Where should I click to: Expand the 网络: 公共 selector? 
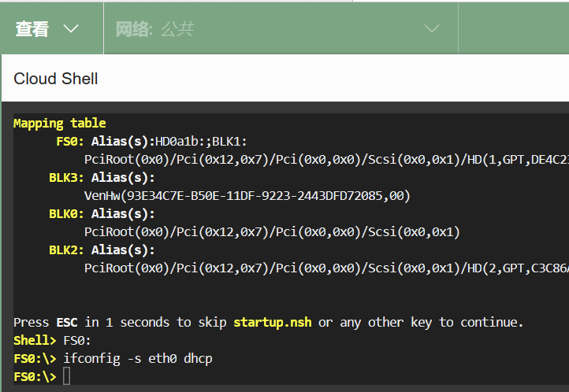pos(277,29)
